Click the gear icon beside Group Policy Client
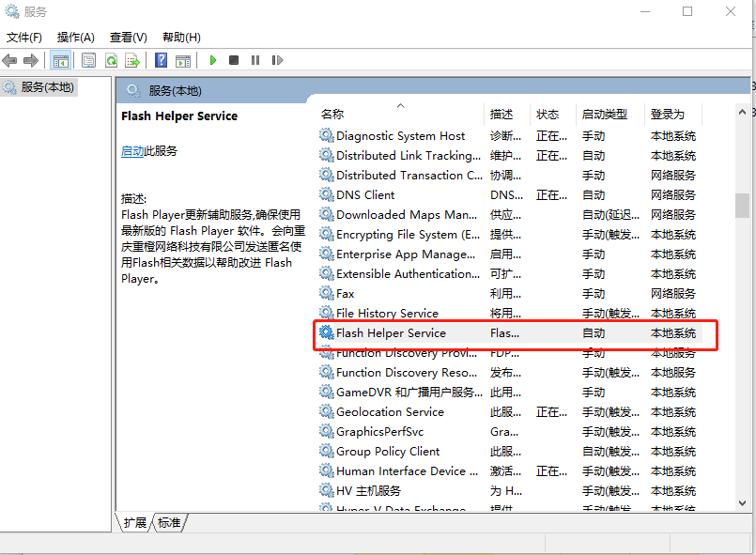Image resolution: width=756 pixels, height=555 pixels. coord(327,451)
